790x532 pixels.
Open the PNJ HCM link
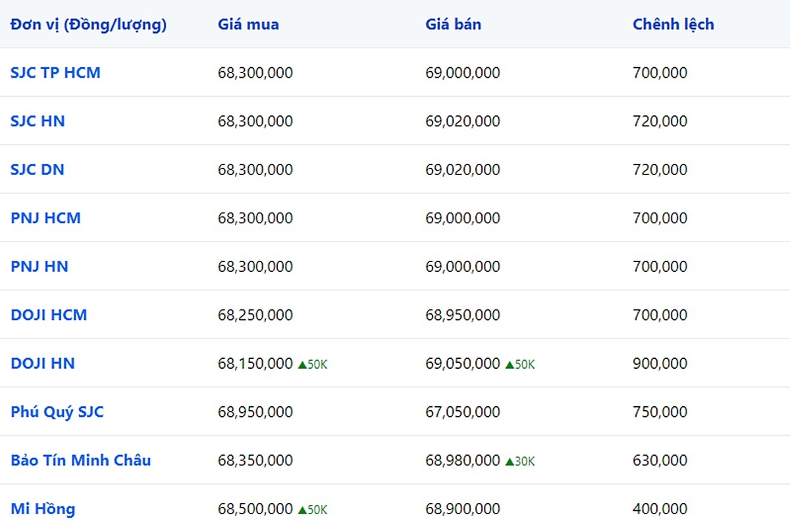(x=45, y=218)
